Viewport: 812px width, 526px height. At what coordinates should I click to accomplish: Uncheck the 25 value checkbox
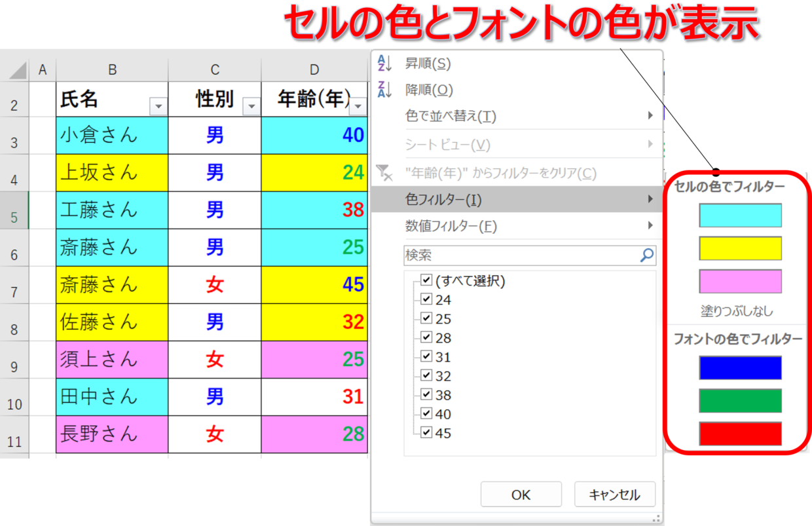426,318
